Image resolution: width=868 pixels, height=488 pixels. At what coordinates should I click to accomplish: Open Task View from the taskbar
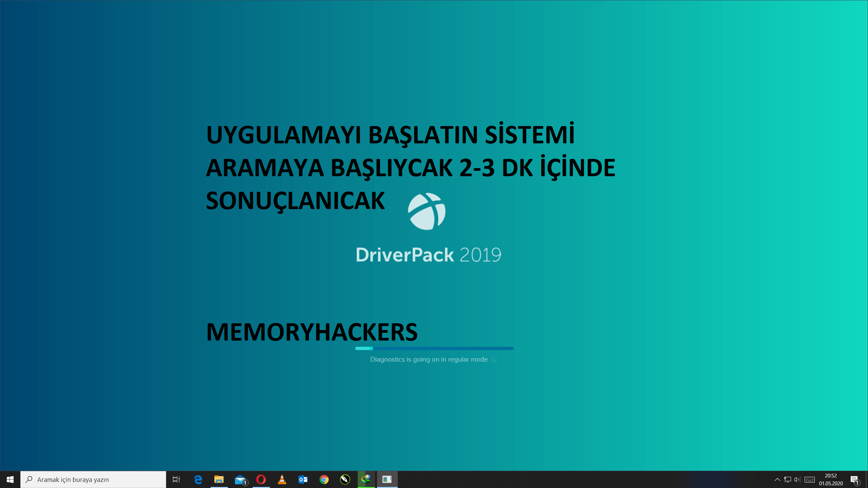[176, 480]
